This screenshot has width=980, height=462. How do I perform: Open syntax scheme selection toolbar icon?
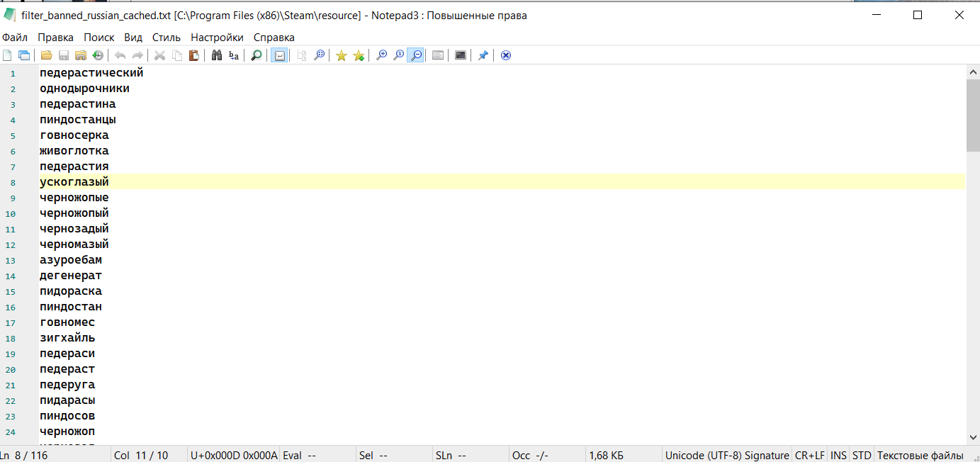pos(438,55)
